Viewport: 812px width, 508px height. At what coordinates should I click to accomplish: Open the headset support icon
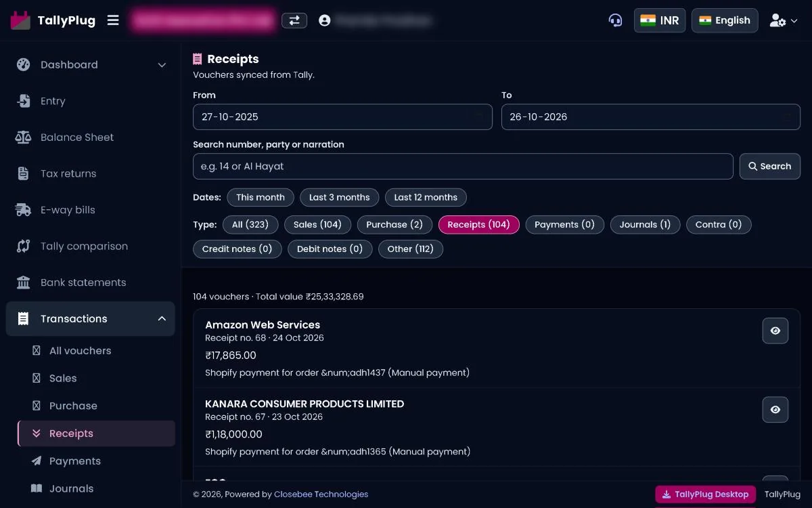(615, 20)
